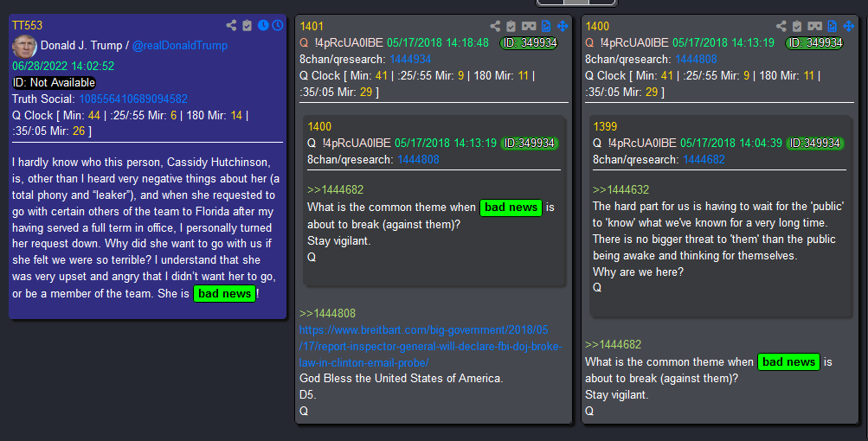Screen dimensions: 868x441
Task: Click 'bad news' highlight in post 1401's quoted post 1400
Action: (511, 208)
